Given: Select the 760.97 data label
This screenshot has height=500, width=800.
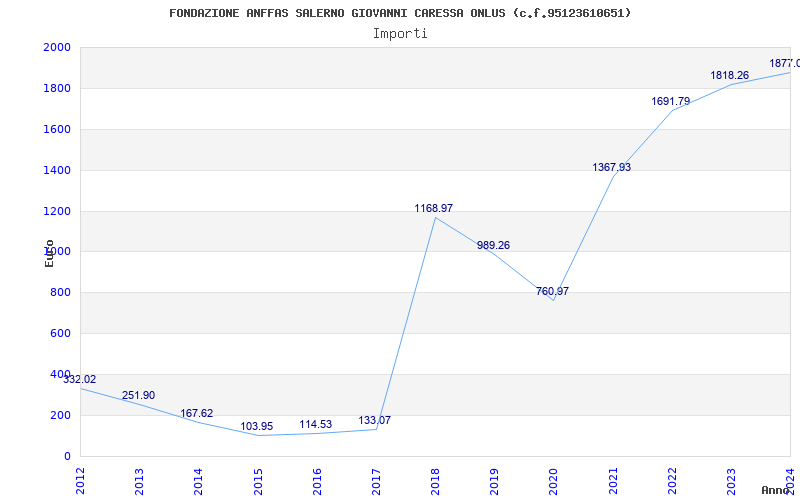Looking at the screenshot, I should pos(553,291).
